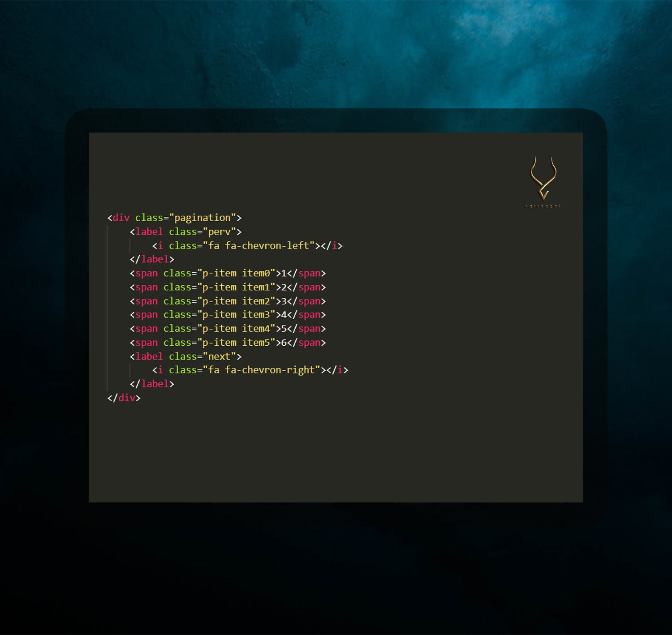Select the pagination class attribute value

coord(202,218)
